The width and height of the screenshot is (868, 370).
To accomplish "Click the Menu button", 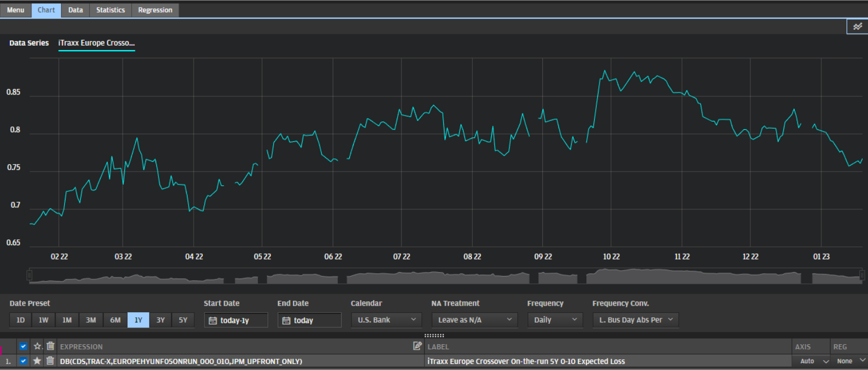I will (15, 10).
